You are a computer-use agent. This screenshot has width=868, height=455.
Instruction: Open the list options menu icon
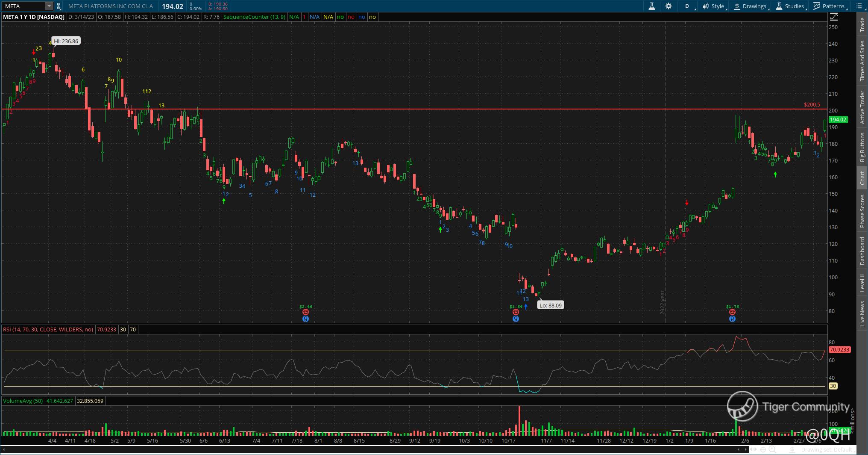point(860,6)
